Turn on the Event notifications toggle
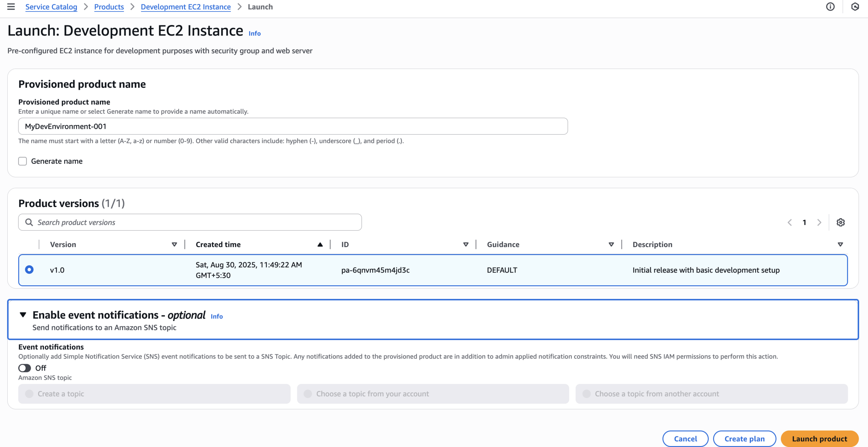The image size is (868, 447). 25,368
